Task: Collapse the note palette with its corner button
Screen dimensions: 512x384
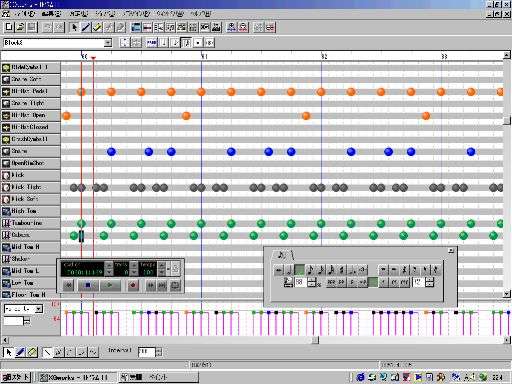Action: pos(451,251)
